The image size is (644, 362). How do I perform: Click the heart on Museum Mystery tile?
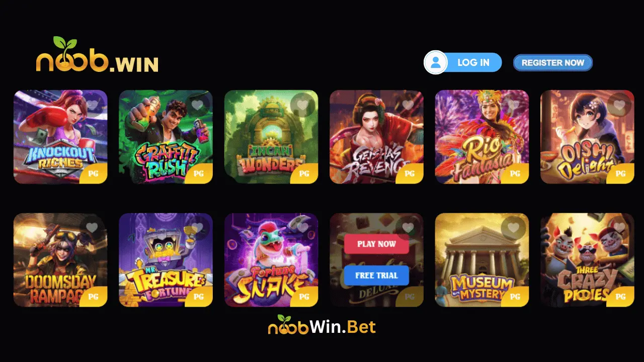(513, 228)
